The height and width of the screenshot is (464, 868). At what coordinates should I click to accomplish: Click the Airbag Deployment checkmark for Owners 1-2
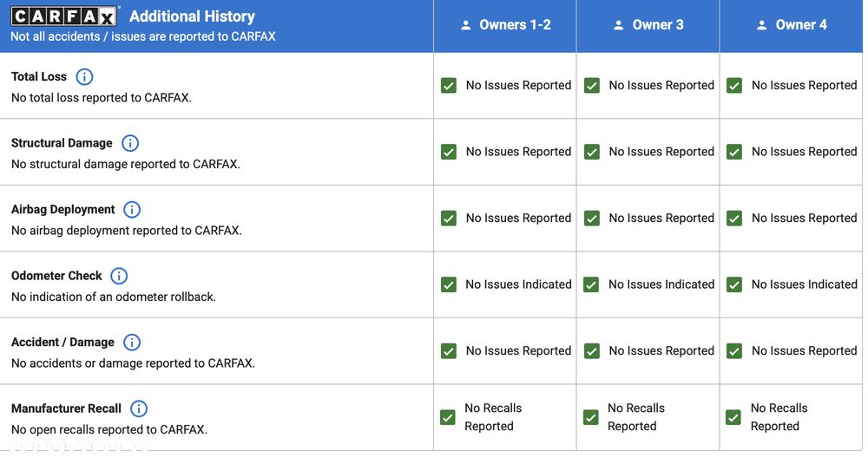[449, 219]
